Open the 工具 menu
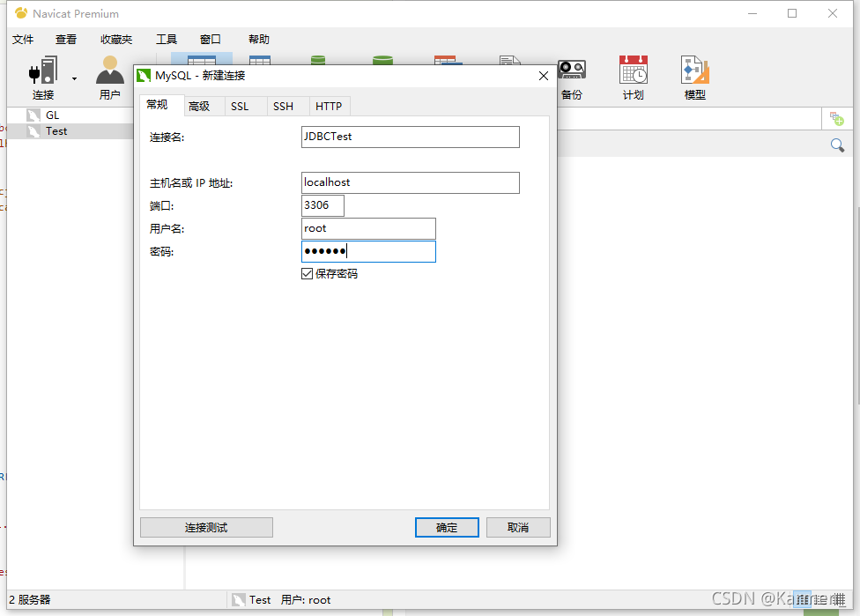Screen dimensions: 860x616 pyautogui.click(x=167, y=40)
